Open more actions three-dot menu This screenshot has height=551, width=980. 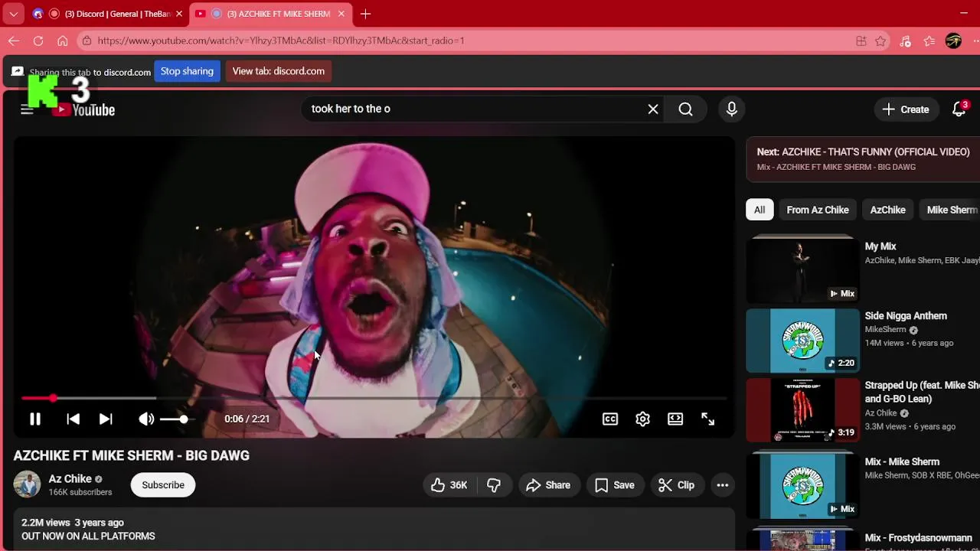(x=722, y=485)
